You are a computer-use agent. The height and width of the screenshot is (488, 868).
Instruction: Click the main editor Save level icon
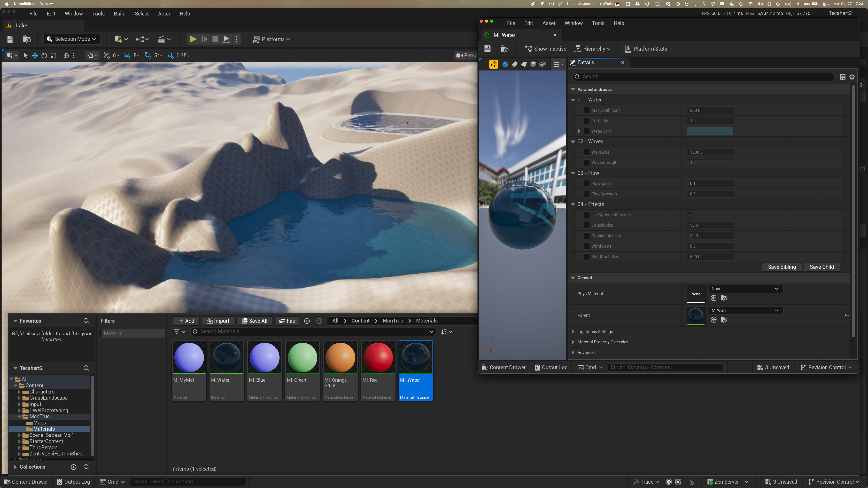tap(10, 39)
